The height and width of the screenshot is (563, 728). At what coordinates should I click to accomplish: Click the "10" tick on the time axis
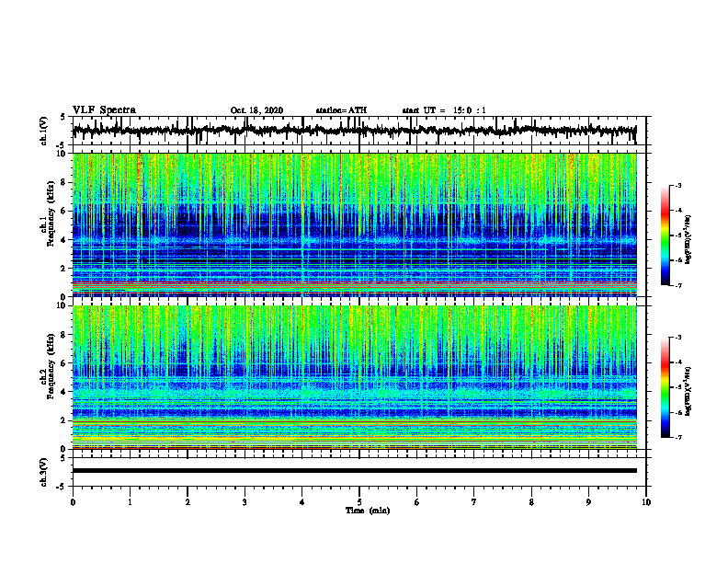(x=646, y=502)
